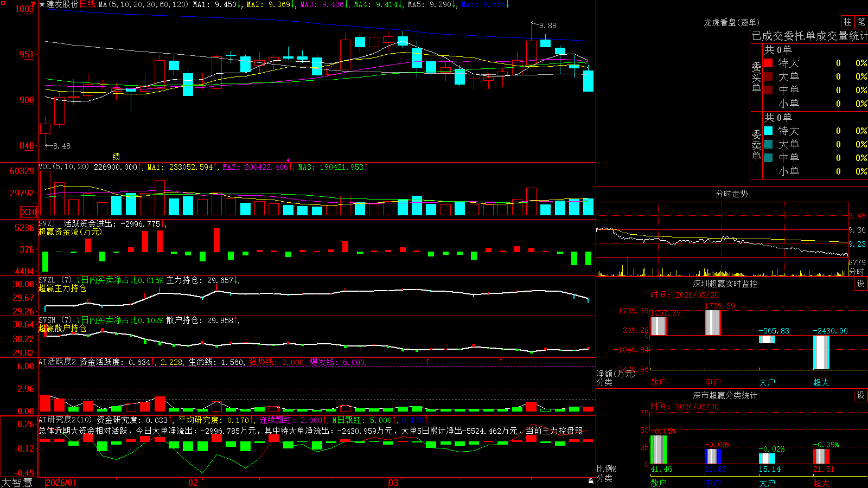Click the 超赢主力持仓 label
The height and width of the screenshot is (488, 868).
(62, 288)
